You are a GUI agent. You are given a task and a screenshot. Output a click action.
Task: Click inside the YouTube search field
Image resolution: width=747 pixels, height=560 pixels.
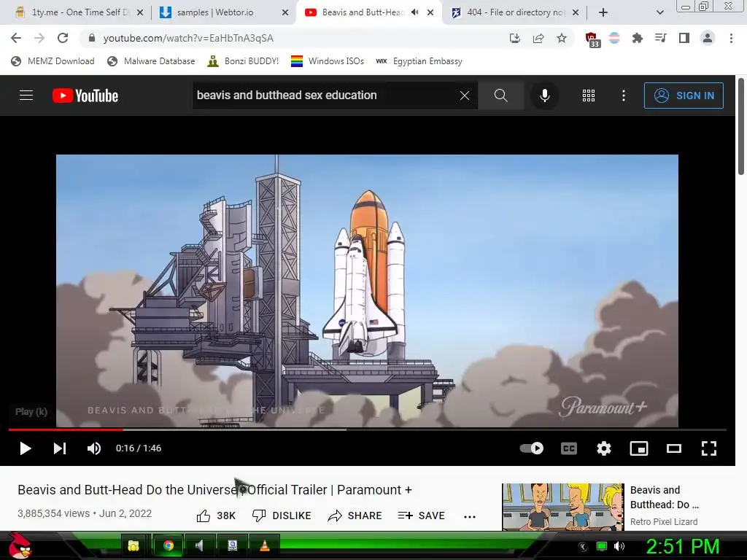tap(324, 96)
